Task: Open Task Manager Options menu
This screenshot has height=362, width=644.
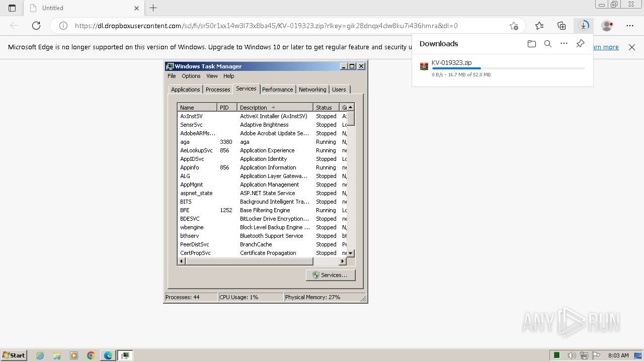Action: [x=191, y=76]
